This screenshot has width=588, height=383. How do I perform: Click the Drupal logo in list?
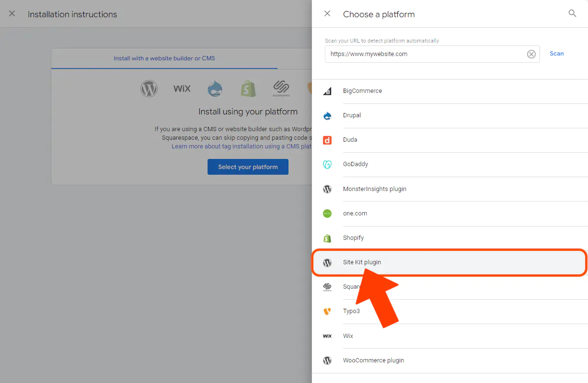click(327, 115)
